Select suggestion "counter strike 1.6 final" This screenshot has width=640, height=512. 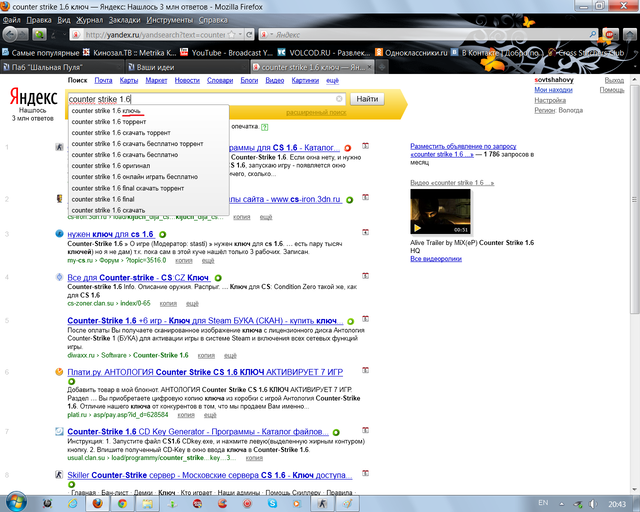coord(149,199)
